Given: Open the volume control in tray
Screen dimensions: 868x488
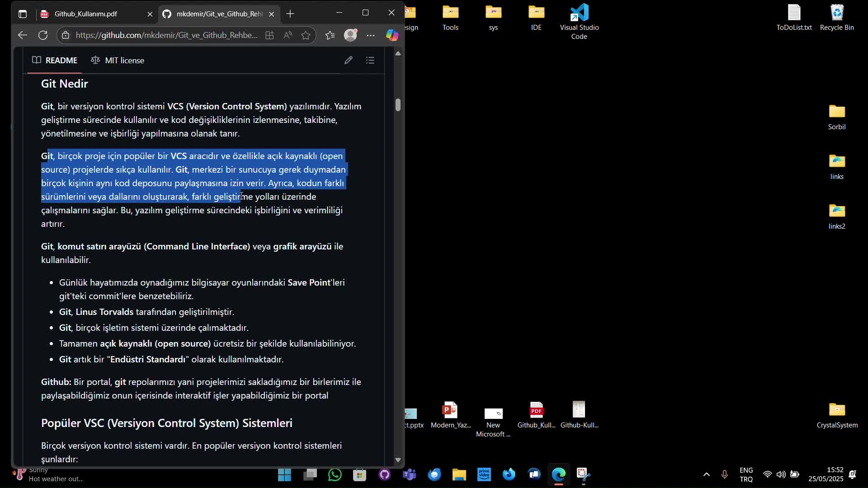Looking at the screenshot, I should click(781, 474).
